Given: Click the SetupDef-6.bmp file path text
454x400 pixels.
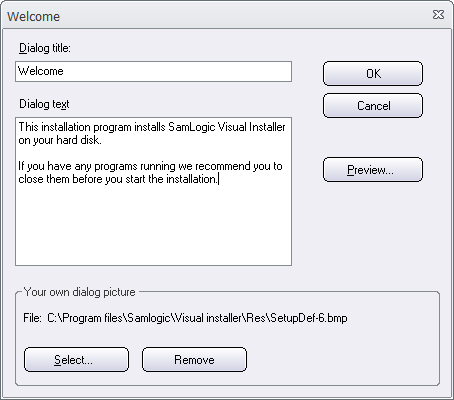Looking at the screenshot, I should 197,318.
